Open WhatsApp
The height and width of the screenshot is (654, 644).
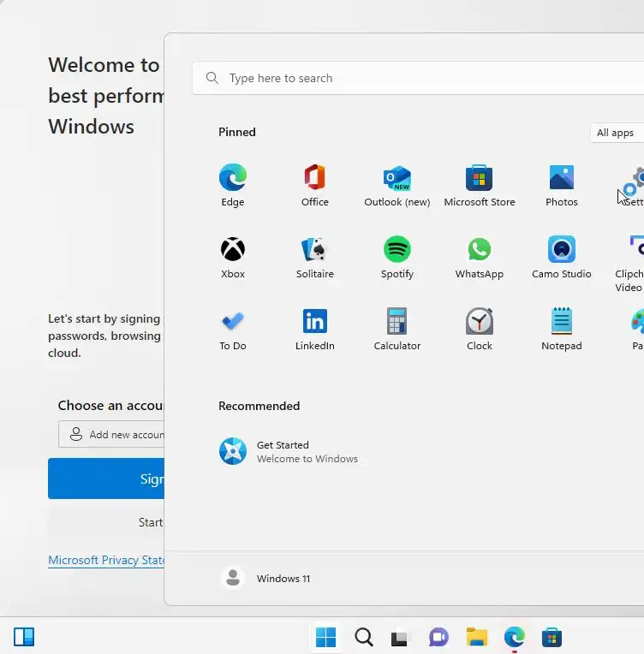coord(479,258)
